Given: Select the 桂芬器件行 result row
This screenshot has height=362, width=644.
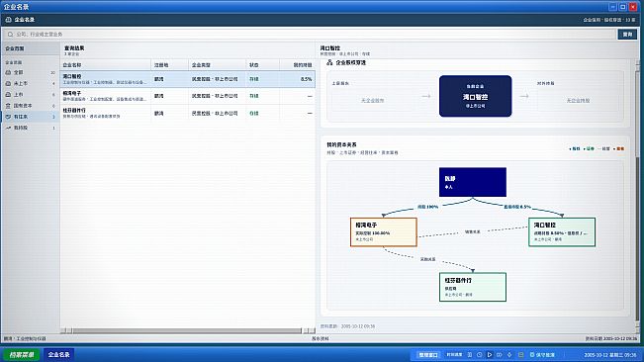Looking at the screenshot, I should click(x=188, y=114).
